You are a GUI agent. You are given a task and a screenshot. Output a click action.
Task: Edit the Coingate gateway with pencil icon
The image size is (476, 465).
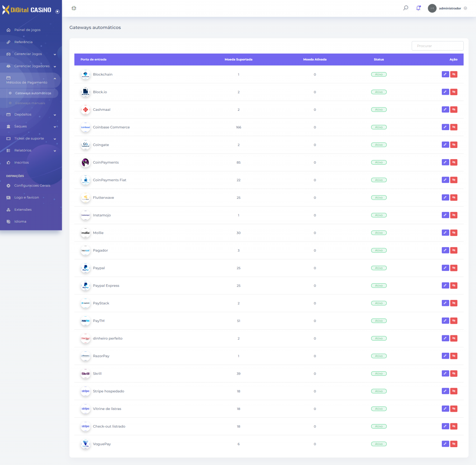coord(446,145)
